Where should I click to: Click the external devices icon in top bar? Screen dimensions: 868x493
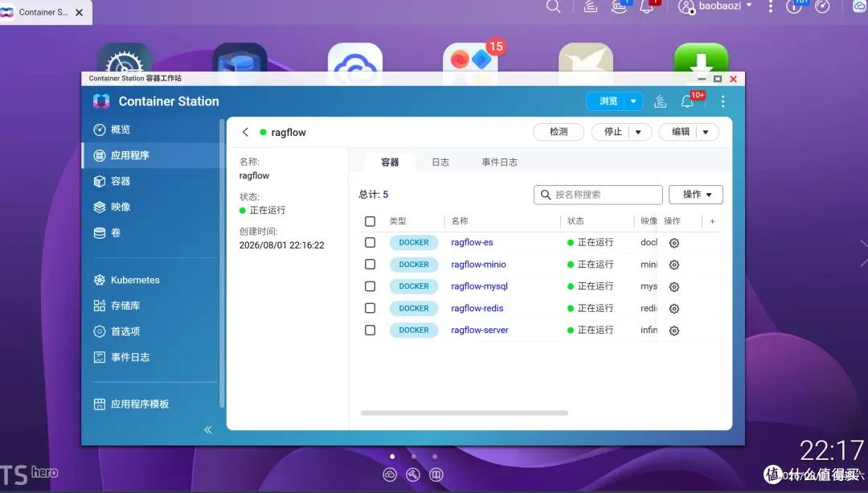(618, 6)
